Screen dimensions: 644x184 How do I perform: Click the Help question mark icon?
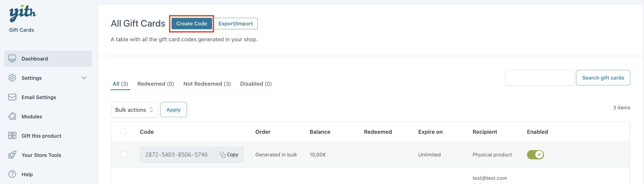pyautogui.click(x=12, y=174)
